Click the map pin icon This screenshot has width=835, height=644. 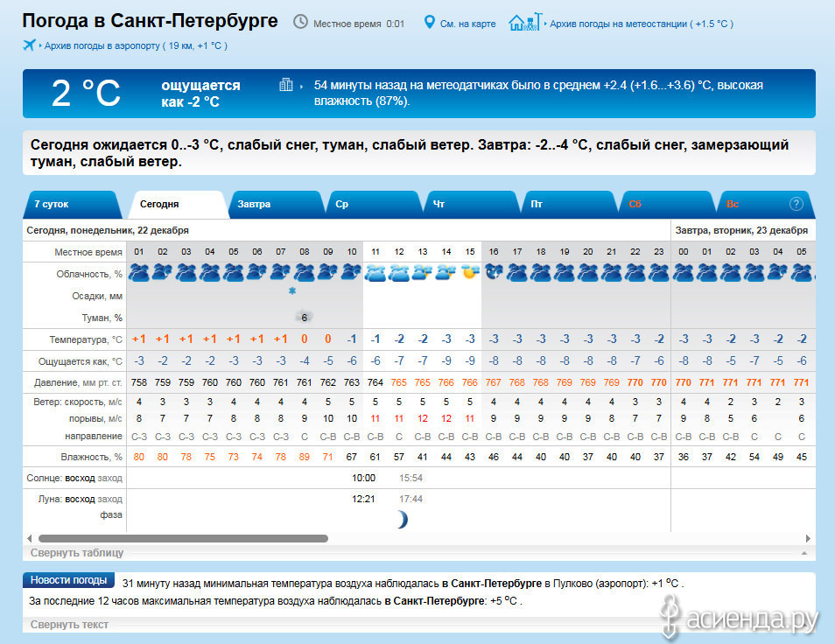(429, 22)
